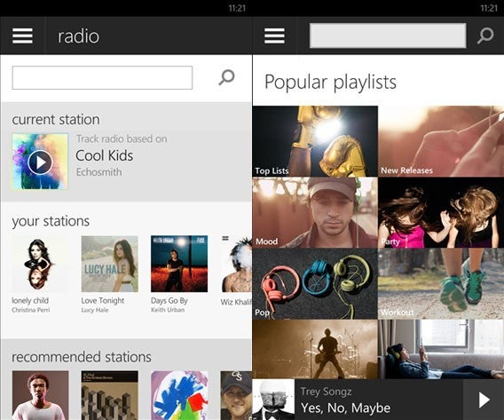Open Trey Songz album art in now playing bar
The height and width of the screenshot is (420, 504).
click(273, 400)
